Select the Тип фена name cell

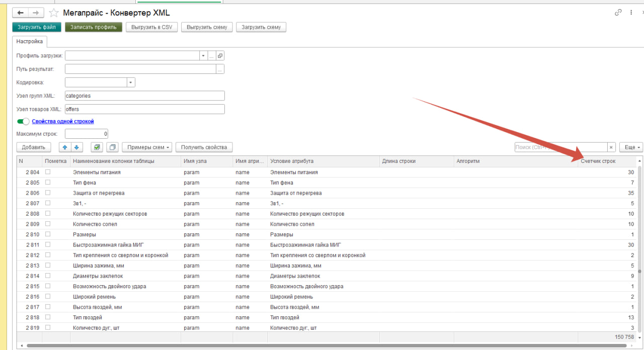(x=125, y=183)
